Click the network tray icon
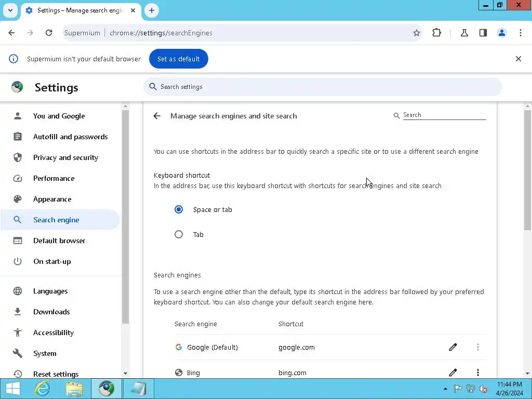 (470, 389)
